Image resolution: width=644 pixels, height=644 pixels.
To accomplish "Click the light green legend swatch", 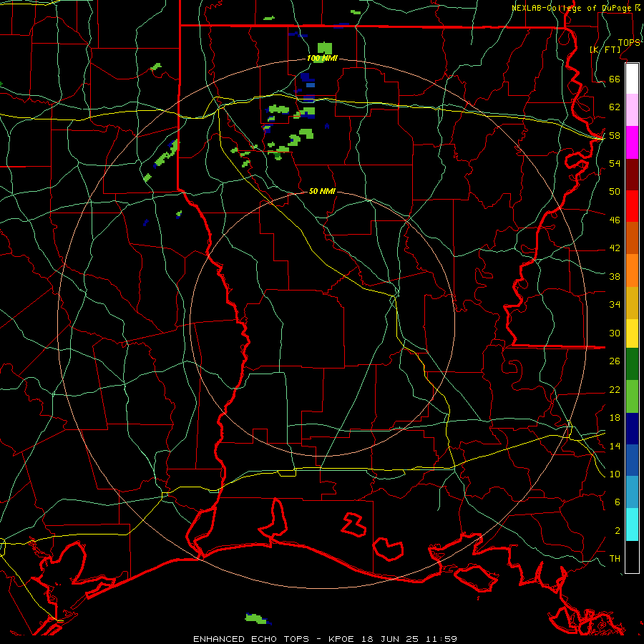I will click(632, 396).
